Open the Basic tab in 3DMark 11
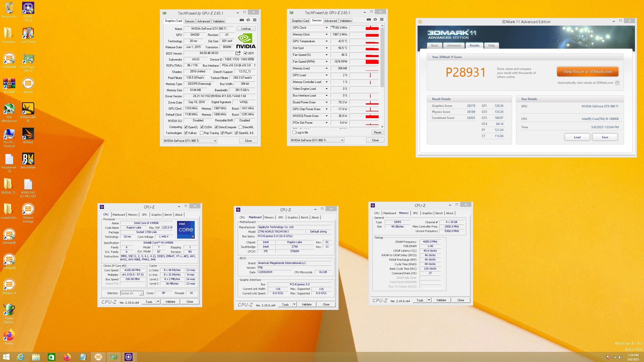The image size is (644, 362). [434, 46]
